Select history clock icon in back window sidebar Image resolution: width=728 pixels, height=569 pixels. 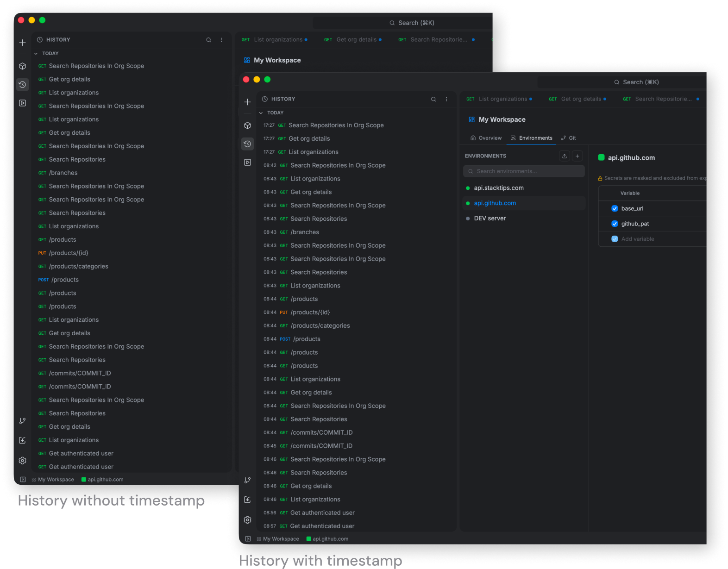click(22, 85)
